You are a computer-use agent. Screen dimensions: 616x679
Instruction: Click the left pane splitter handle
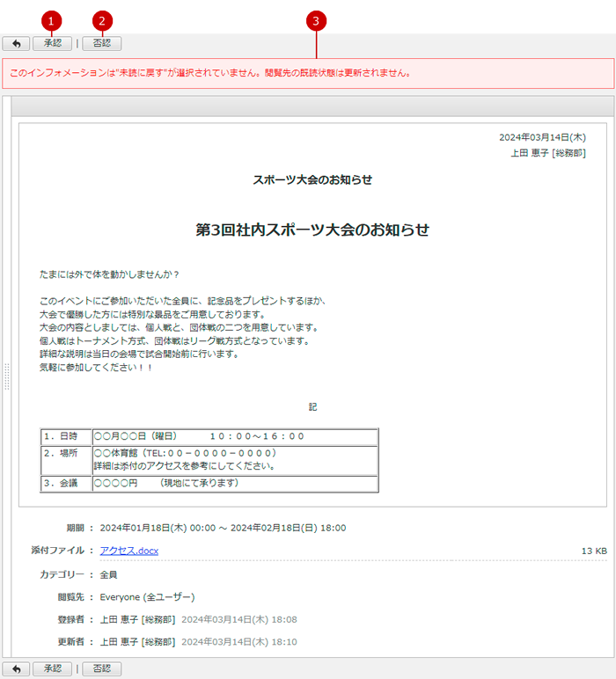[x=7, y=376]
